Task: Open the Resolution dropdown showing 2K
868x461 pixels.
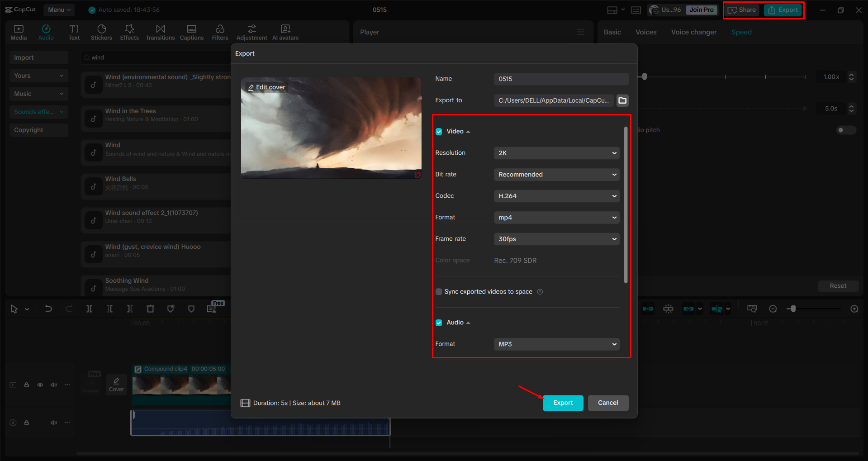Action: pos(556,153)
